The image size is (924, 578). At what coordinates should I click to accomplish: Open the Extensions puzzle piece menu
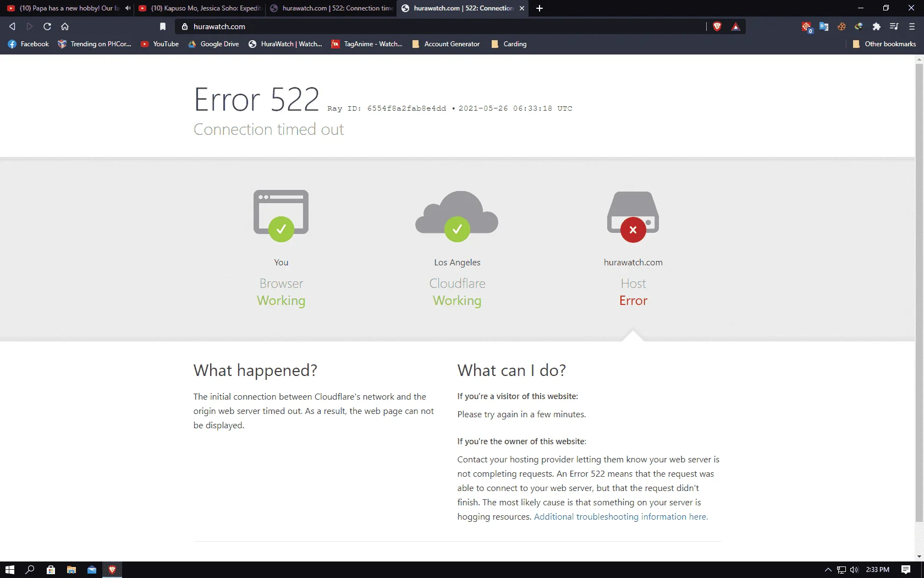(x=877, y=26)
